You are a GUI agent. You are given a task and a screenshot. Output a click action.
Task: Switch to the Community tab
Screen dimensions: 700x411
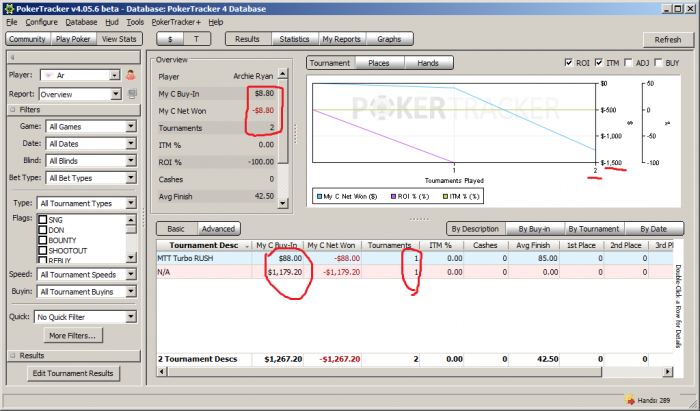[x=28, y=39]
